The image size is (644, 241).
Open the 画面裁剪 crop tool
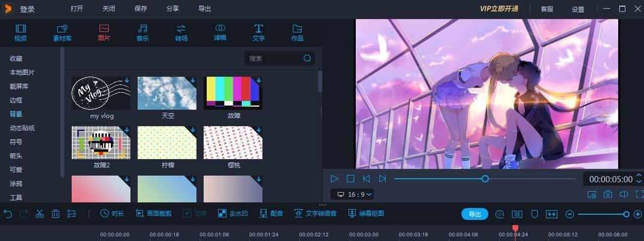coord(154,213)
